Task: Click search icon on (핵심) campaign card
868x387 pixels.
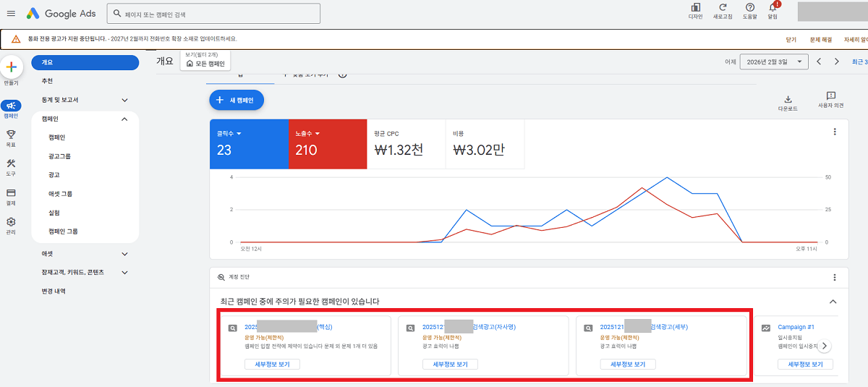Action: click(x=232, y=328)
